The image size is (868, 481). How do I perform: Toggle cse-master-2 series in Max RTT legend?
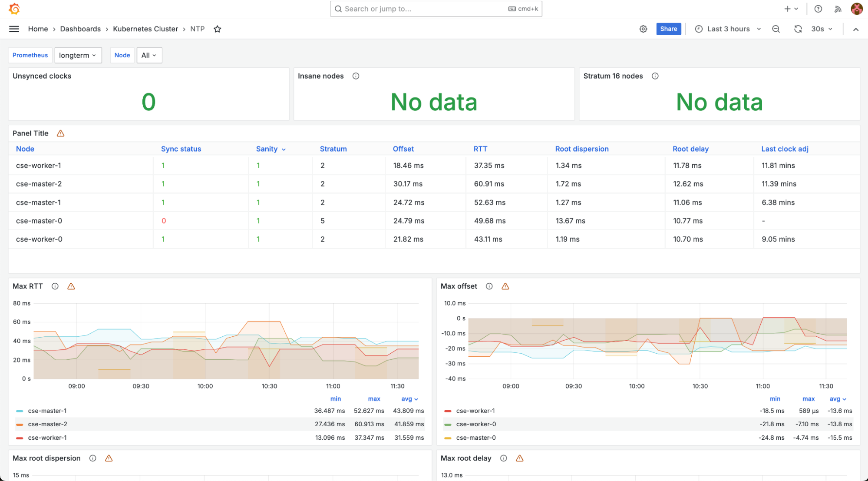47,424
